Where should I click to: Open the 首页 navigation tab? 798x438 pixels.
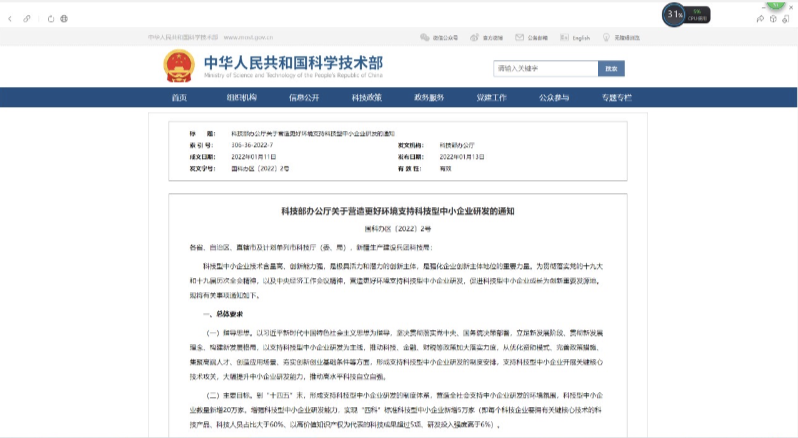tap(179, 98)
